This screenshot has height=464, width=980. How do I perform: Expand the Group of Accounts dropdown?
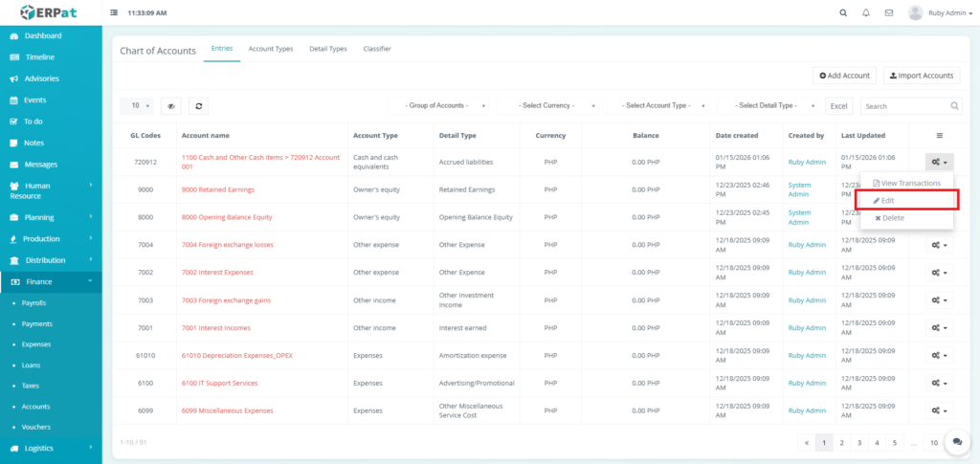(x=440, y=106)
